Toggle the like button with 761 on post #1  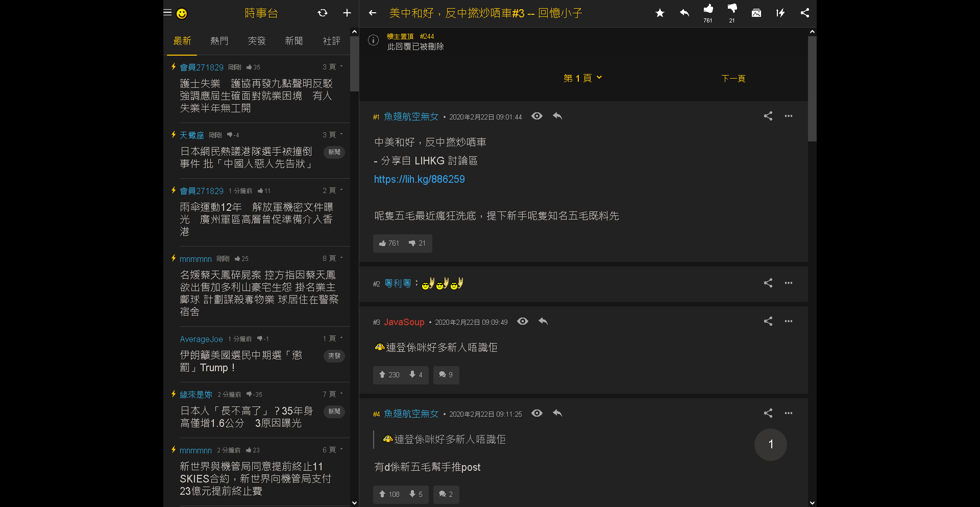389,243
